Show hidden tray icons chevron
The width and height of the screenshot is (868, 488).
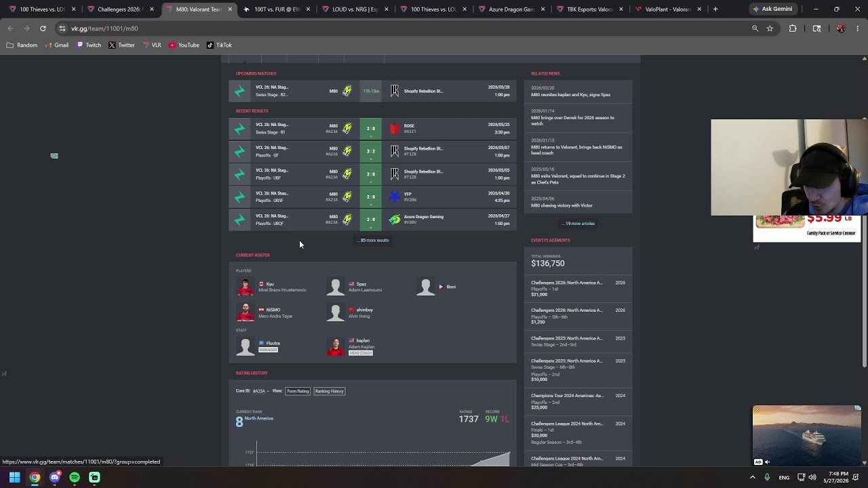tap(752, 477)
